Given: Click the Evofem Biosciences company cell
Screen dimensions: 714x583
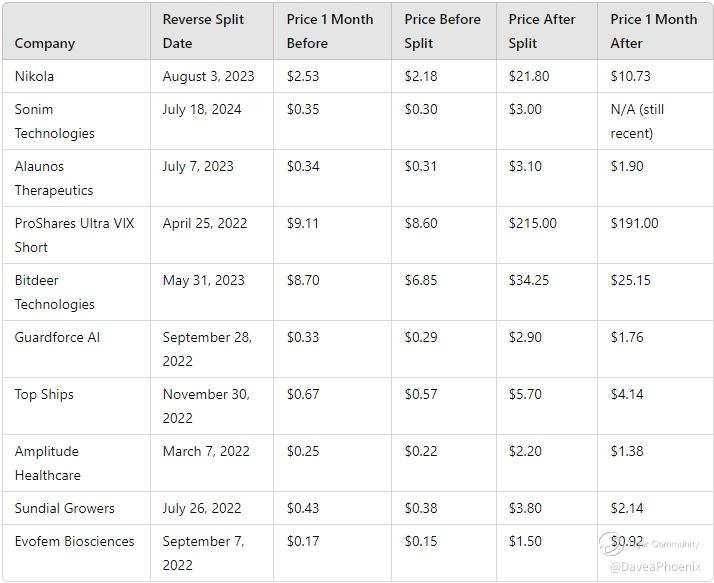Looking at the screenshot, I should tap(74, 541).
